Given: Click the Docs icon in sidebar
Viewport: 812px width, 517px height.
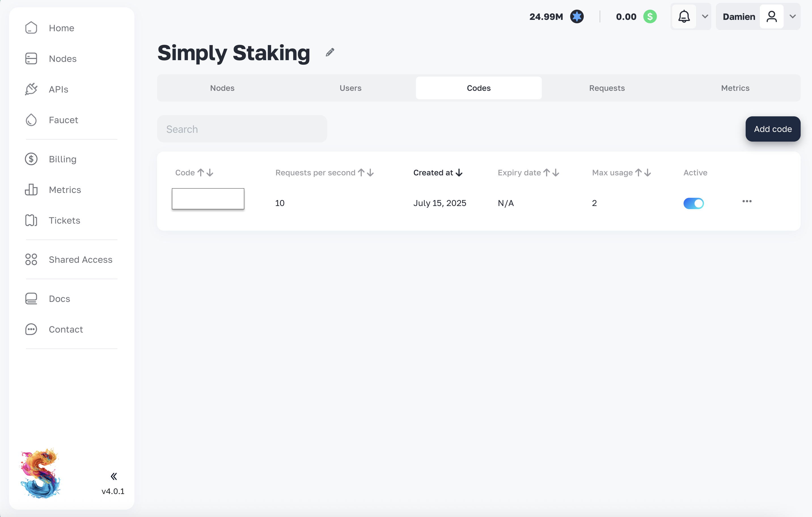Looking at the screenshot, I should (31, 299).
